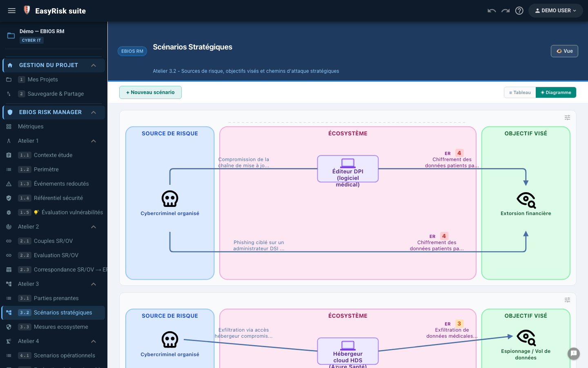Open the help question mark icon

(519, 11)
